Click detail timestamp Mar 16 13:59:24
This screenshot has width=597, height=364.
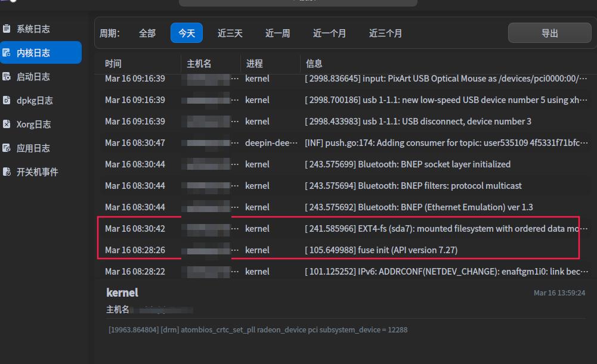pos(559,293)
